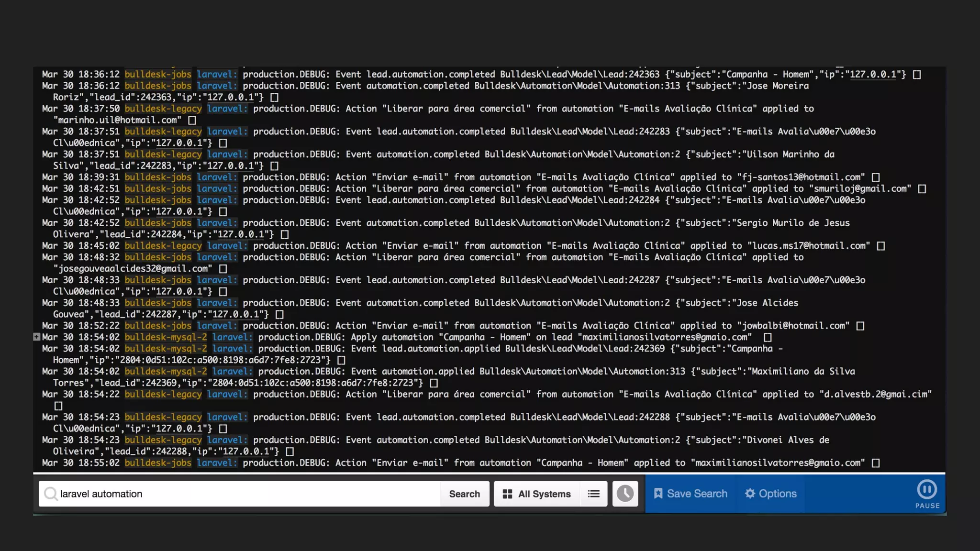Click context square after josegouveaalcides32@gmail.com

[x=223, y=269]
